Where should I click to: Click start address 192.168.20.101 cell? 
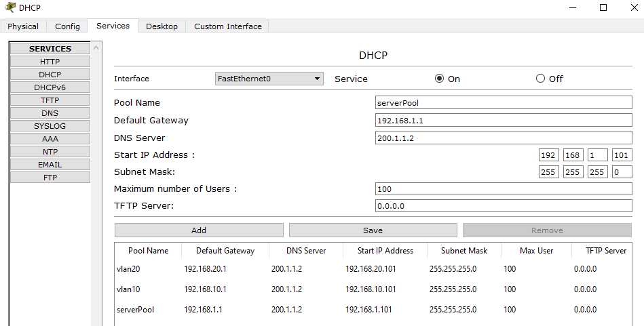(371, 269)
